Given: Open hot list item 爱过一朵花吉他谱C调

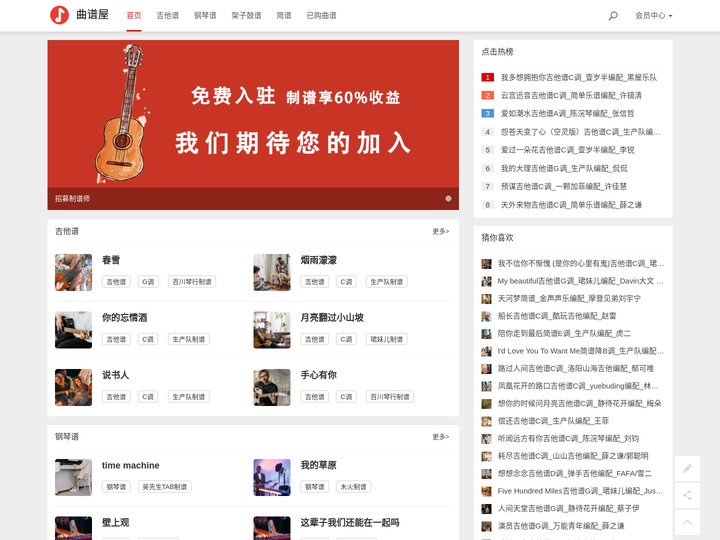Looking at the screenshot, I should 568,150.
